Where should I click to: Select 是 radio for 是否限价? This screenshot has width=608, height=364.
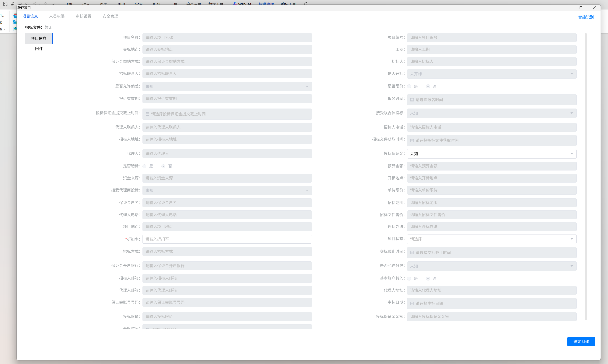point(409,86)
